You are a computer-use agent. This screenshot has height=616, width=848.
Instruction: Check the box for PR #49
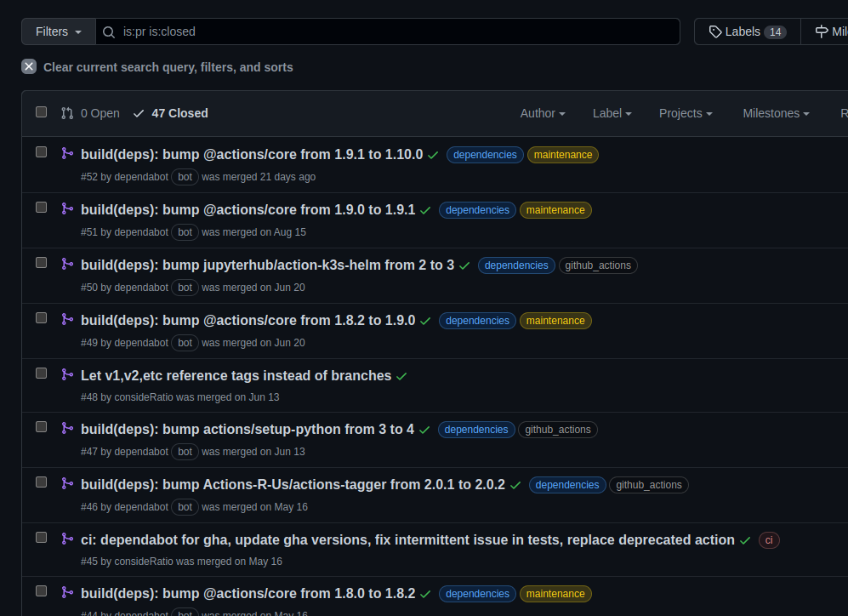(x=41, y=318)
